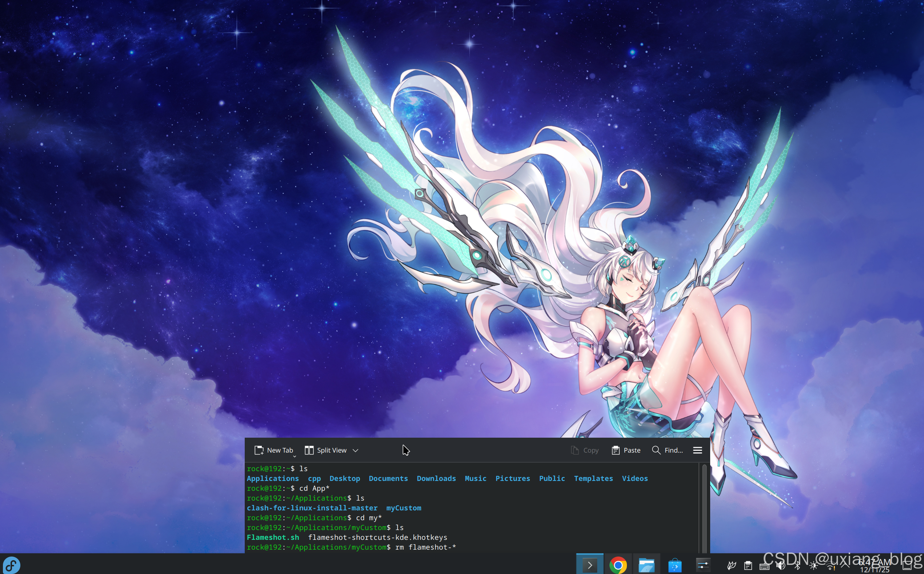This screenshot has width=924, height=574.
Task: Open a new tab in Konsole
Action: coord(273,450)
